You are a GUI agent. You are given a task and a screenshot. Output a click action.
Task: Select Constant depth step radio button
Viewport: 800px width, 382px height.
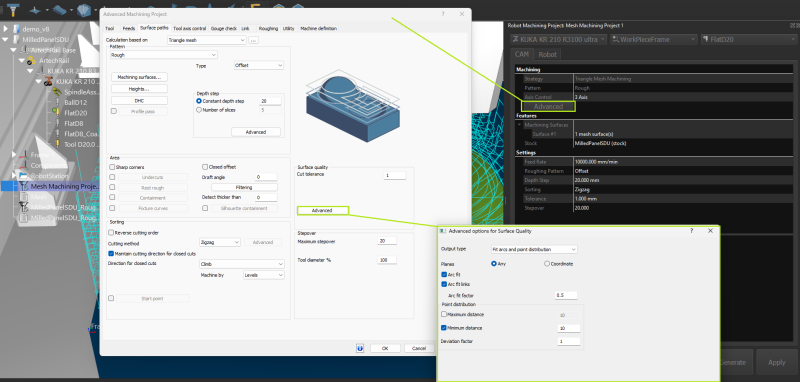(x=199, y=101)
